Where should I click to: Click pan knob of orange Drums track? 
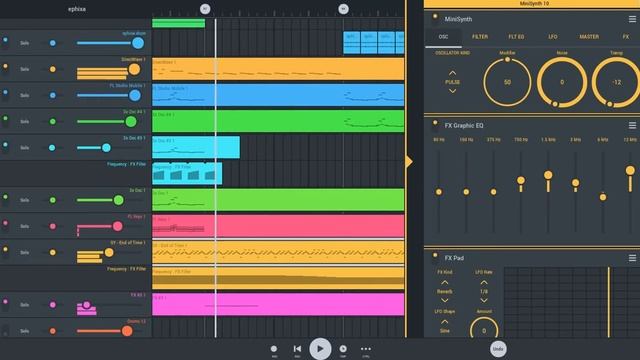point(53,331)
